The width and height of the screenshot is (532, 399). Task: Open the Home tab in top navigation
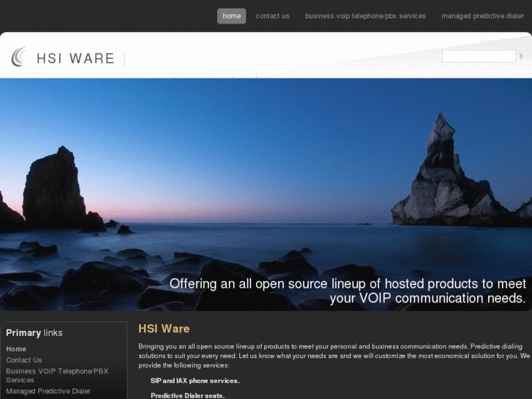231,16
